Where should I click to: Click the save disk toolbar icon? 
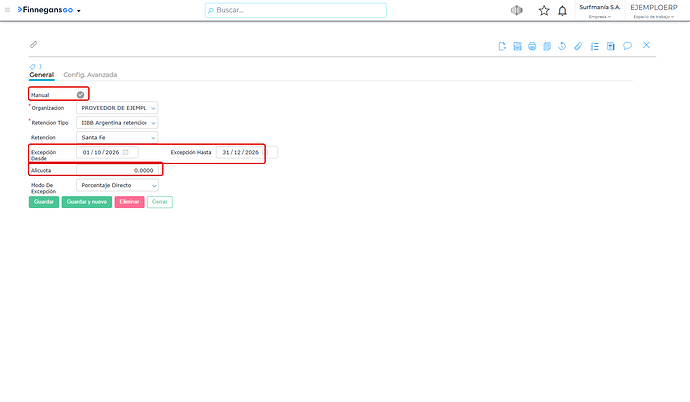[x=518, y=46]
